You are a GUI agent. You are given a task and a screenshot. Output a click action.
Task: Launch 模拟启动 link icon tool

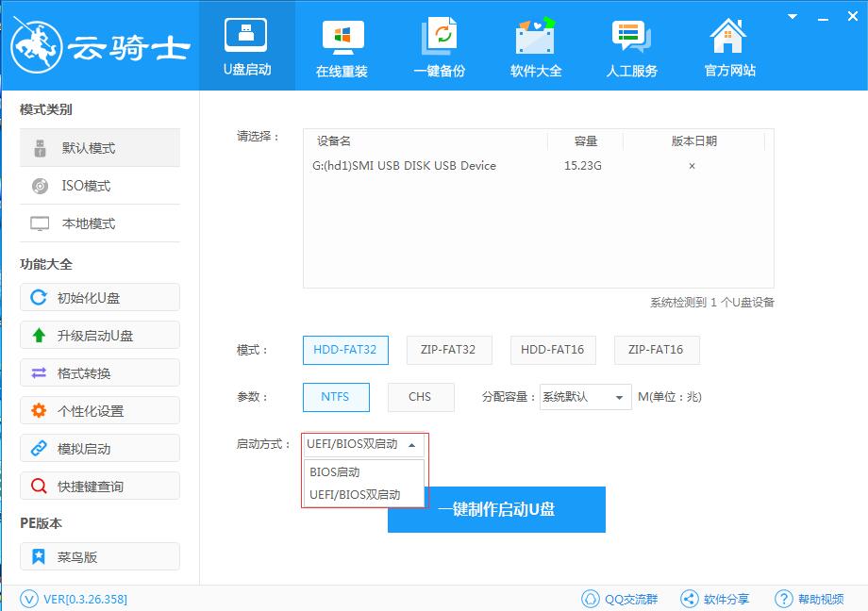pos(100,448)
